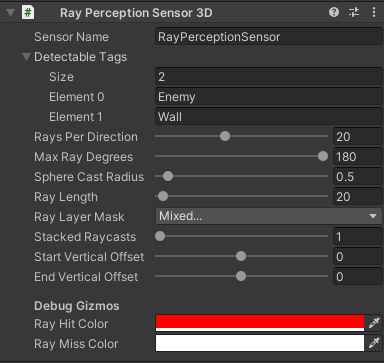Click the Start Vertical Offset label

(89, 257)
